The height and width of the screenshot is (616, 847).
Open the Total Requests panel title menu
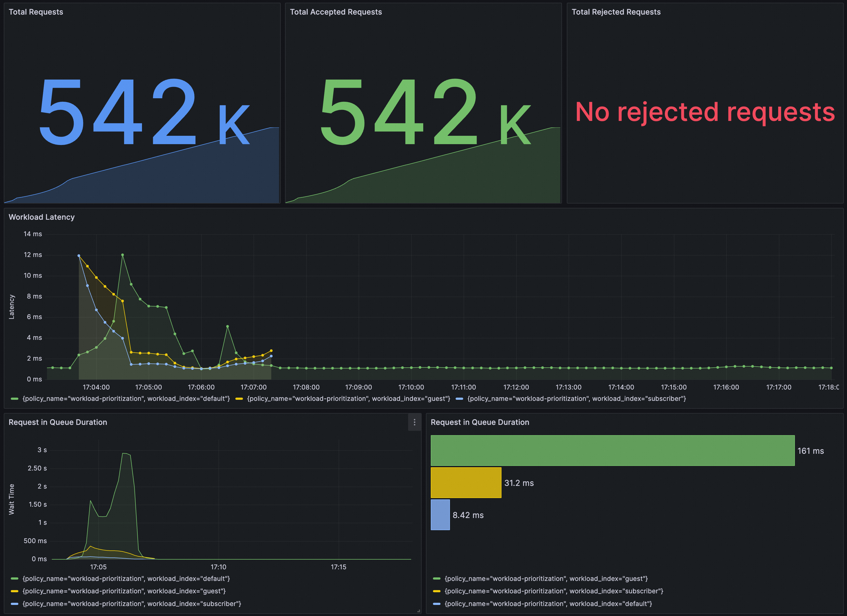pyautogui.click(x=36, y=12)
